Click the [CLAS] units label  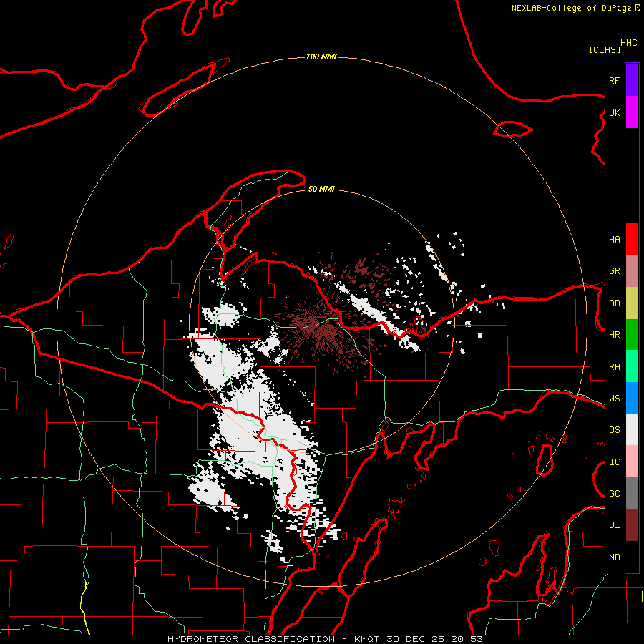(x=605, y=49)
